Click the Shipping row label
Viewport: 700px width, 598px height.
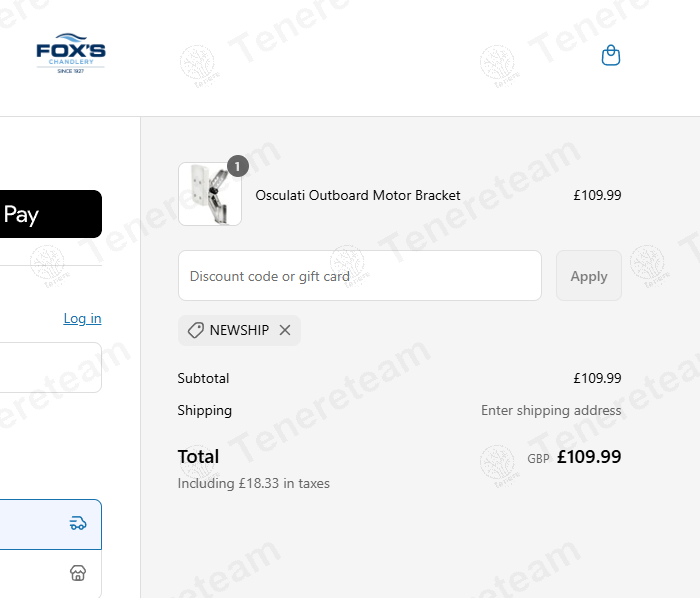pos(204,410)
